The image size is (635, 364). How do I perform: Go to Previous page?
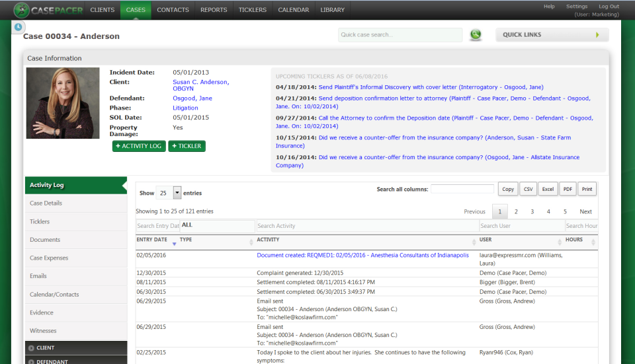(475, 211)
